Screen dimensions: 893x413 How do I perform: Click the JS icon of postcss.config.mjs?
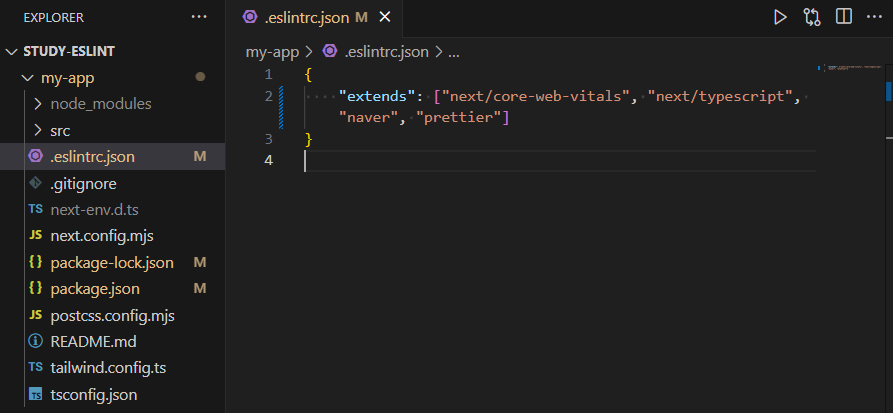(35, 314)
